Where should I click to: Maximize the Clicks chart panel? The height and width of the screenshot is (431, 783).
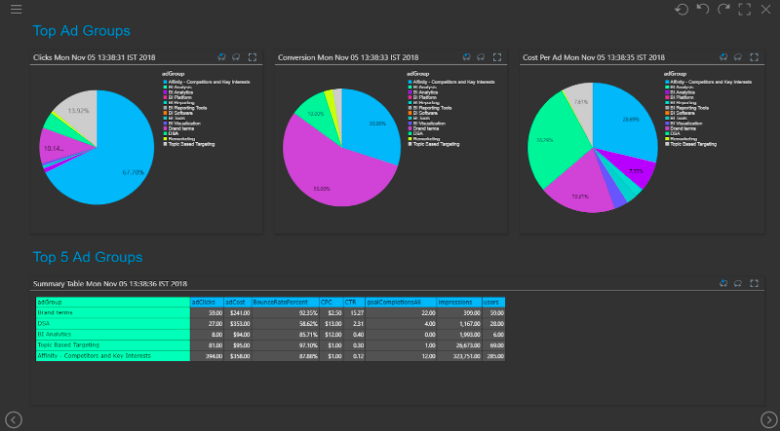pos(253,57)
